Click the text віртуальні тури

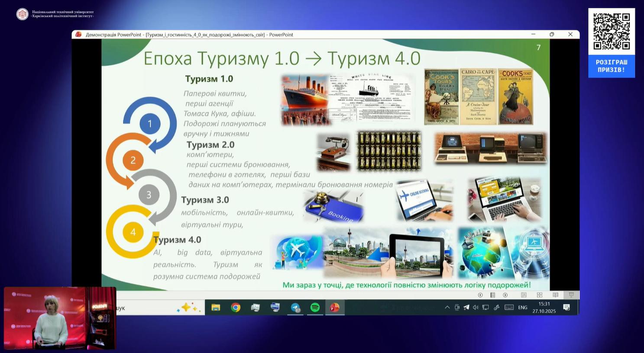[212, 225]
